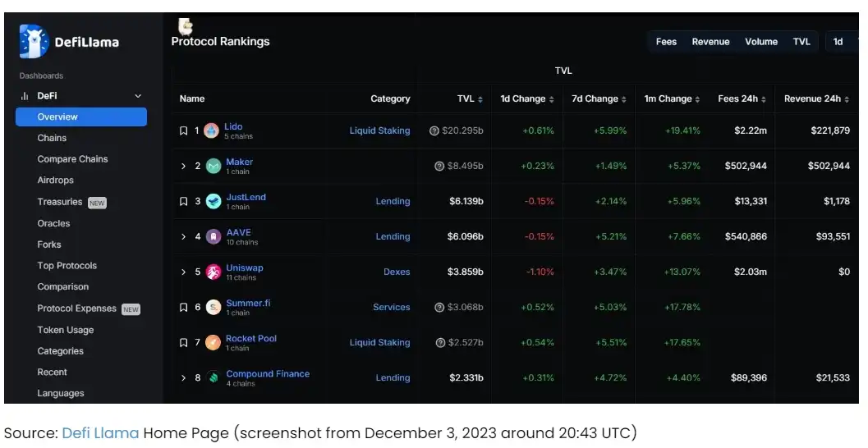Viewport: 868px width, 448px height.
Task: Select the 1d time period button
Action: [x=838, y=42]
